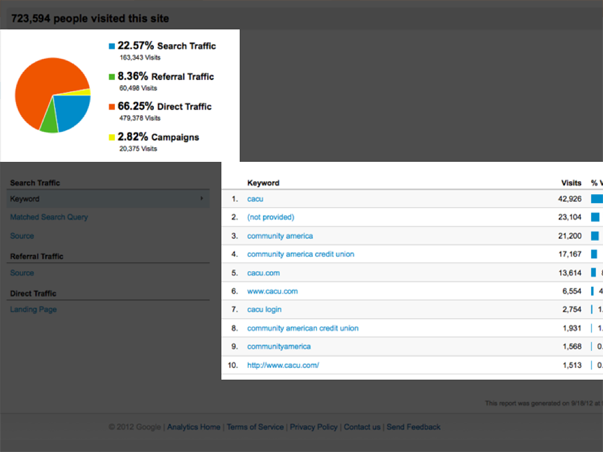
Task: Click '60,498 Visits' text
Action: [x=138, y=88]
